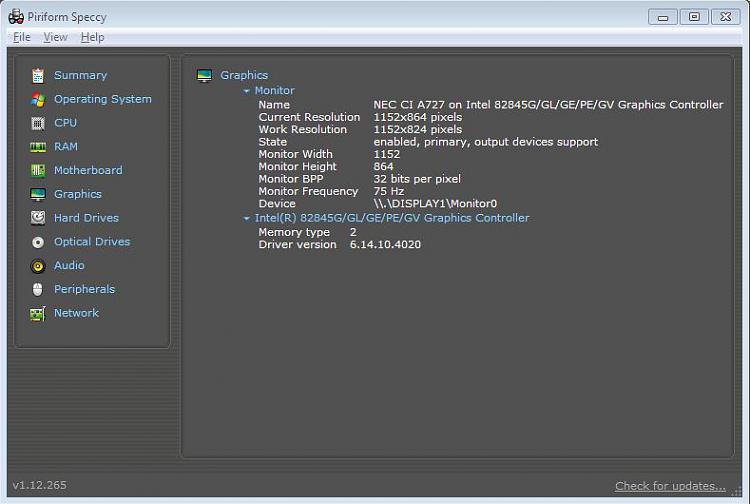Click the Graphics header monitor icon
750x504 pixels.
coord(204,76)
